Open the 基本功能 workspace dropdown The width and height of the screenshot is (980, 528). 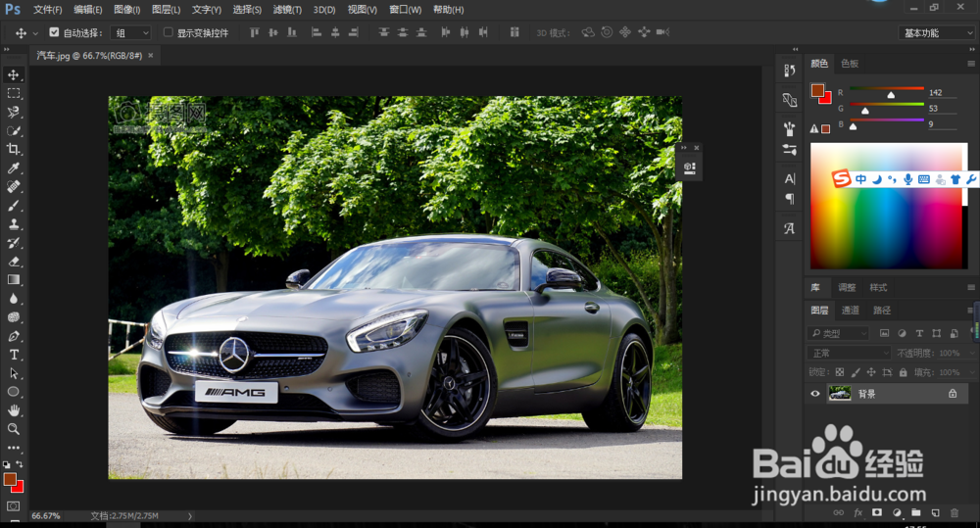point(937,32)
